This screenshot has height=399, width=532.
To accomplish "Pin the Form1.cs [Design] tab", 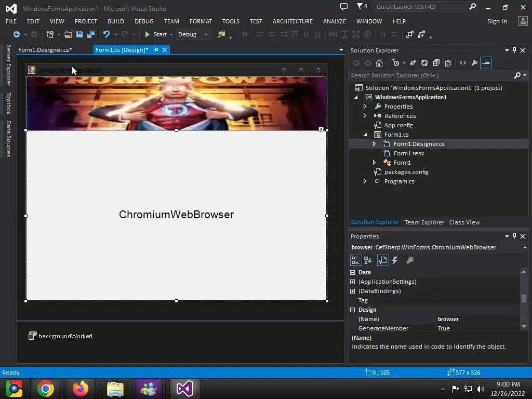I will (156, 50).
